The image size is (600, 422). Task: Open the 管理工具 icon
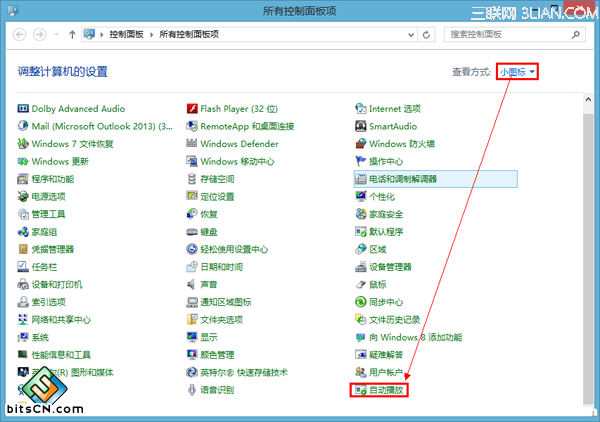(23, 214)
